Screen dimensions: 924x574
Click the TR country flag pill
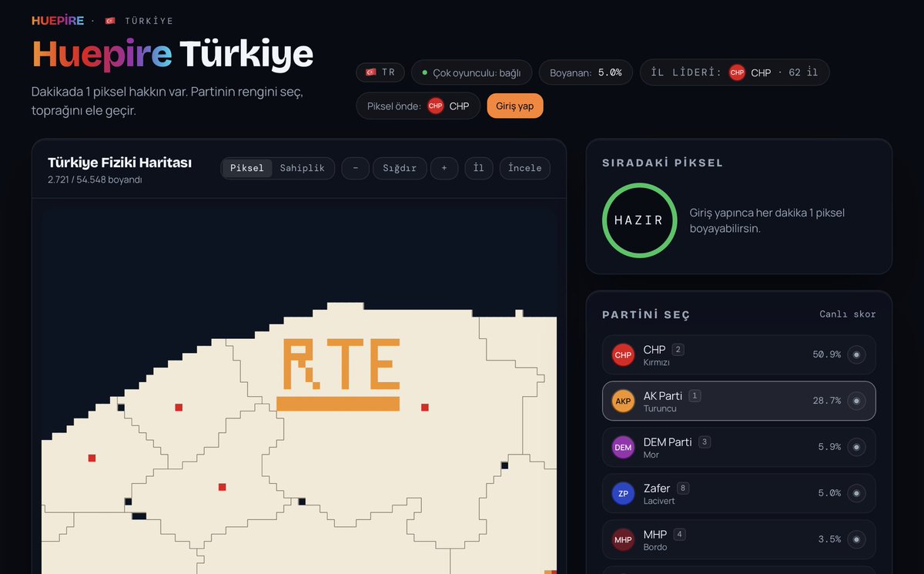pyautogui.click(x=380, y=72)
